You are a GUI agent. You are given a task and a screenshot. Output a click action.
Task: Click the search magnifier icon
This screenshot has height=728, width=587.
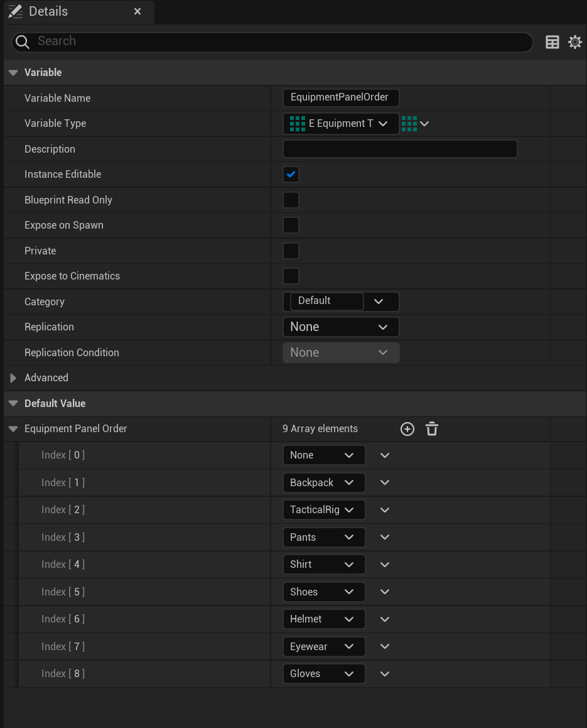point(23,41)
